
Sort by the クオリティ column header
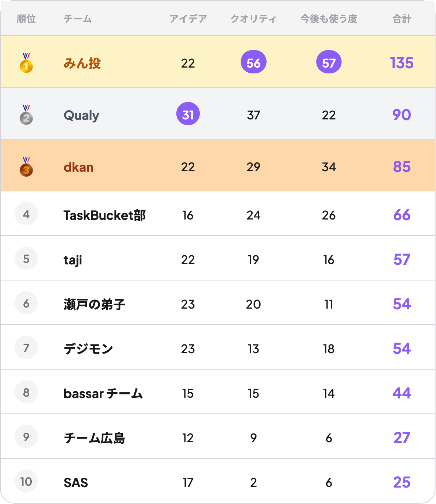[253, 19]
